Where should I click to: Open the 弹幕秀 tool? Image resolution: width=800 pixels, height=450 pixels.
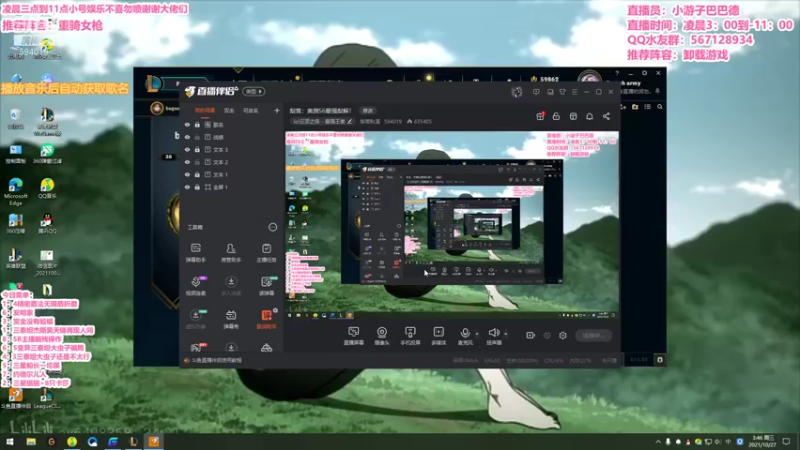231,319
